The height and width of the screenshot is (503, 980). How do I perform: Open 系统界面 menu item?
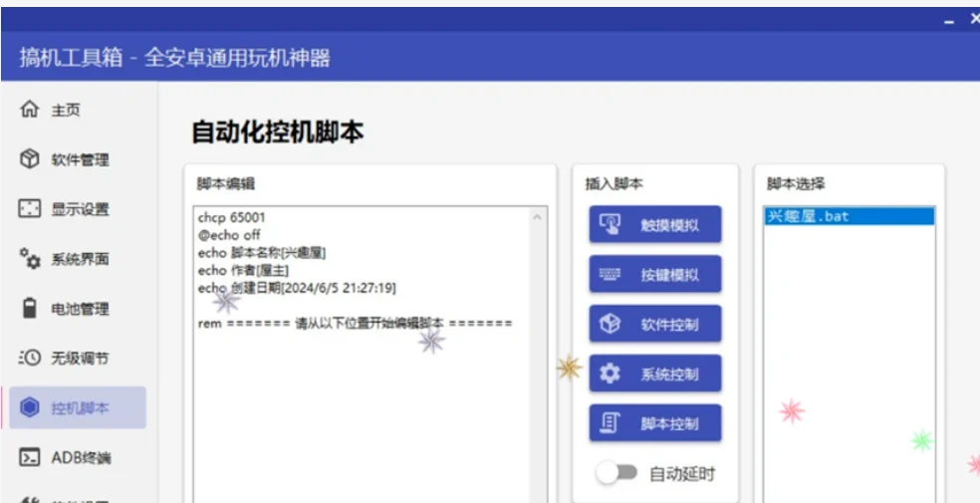coord(78,259)
